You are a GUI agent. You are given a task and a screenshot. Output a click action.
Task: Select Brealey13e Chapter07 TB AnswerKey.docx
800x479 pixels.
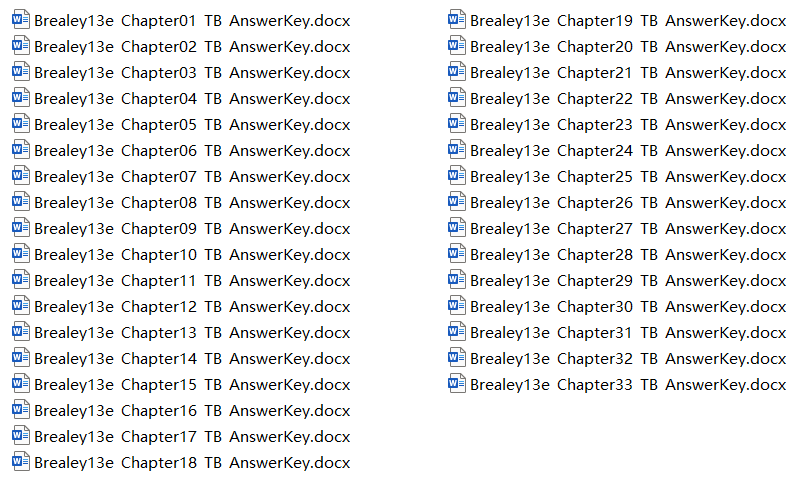tap(192, 177)
